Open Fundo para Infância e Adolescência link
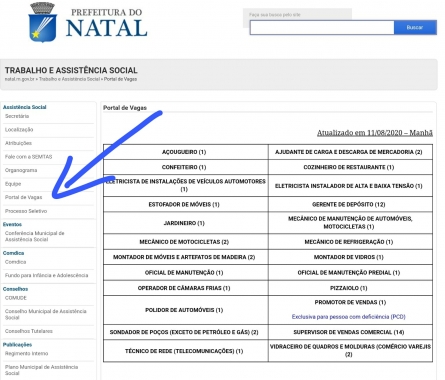This screenshot has width=445, height=380. point(47,275)
